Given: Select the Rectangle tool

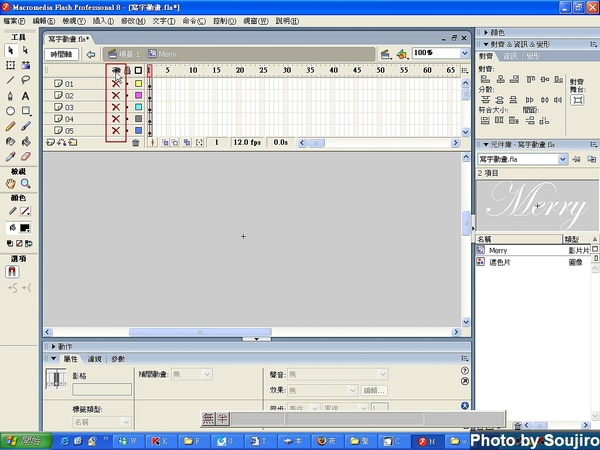Looking at the screenshot, I should tap(25, 111).
